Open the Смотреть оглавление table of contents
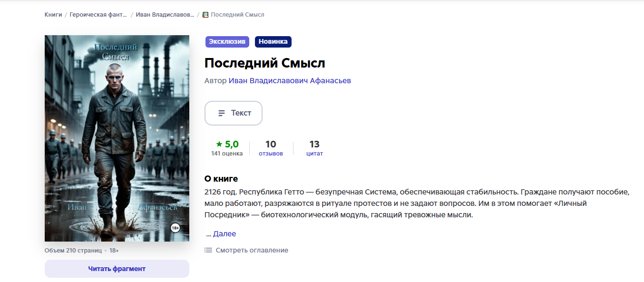Image resolution: width=644 pixels, height=282 pixels. pos(252,250)
